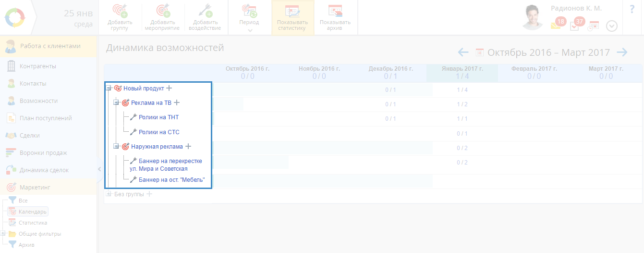644x253 pixels.
Task: Click Март 2017 г. column header
Action: (x=606, y=73)
